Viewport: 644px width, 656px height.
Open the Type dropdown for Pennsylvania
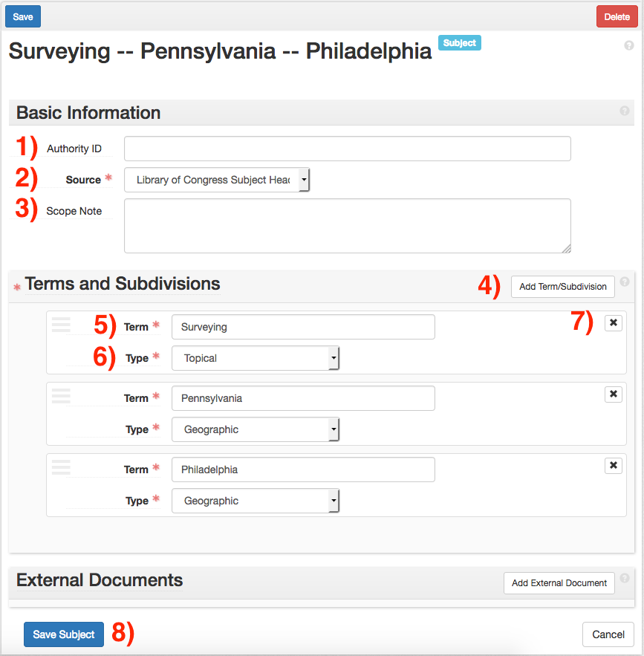(256, 429)
